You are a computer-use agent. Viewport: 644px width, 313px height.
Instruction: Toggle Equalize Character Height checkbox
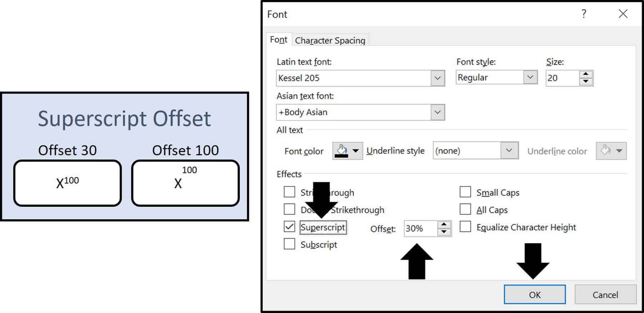(x=465, y=227)
